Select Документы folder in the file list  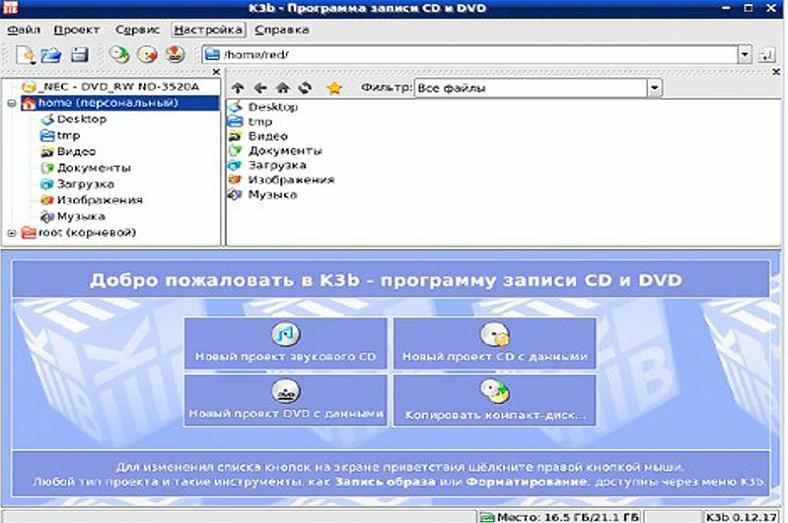285,151
